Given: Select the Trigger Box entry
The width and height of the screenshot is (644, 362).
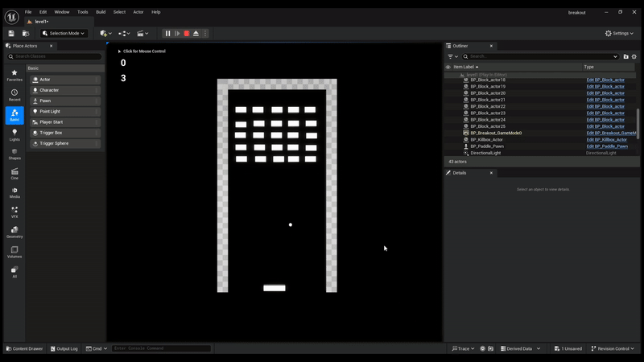Looking at the screenshot, I should pyautogui.click(x=65, y=133).
